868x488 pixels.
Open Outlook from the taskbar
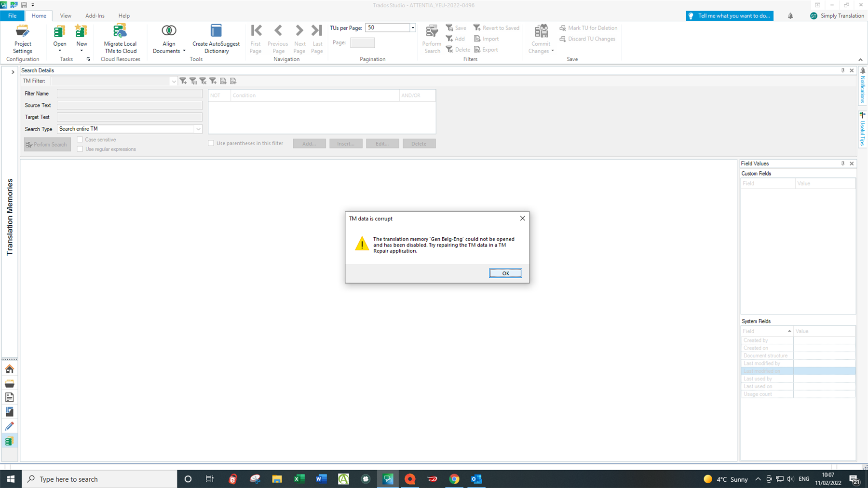click(x=476, y=479)
